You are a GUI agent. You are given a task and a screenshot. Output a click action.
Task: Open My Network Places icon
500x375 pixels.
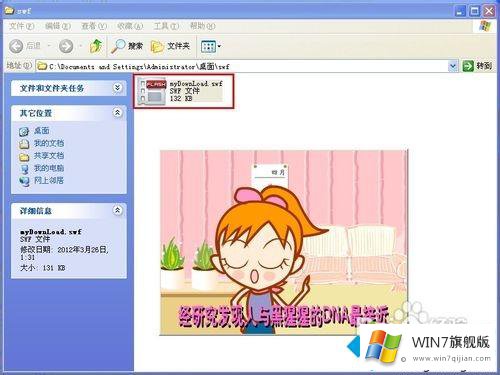24,181
